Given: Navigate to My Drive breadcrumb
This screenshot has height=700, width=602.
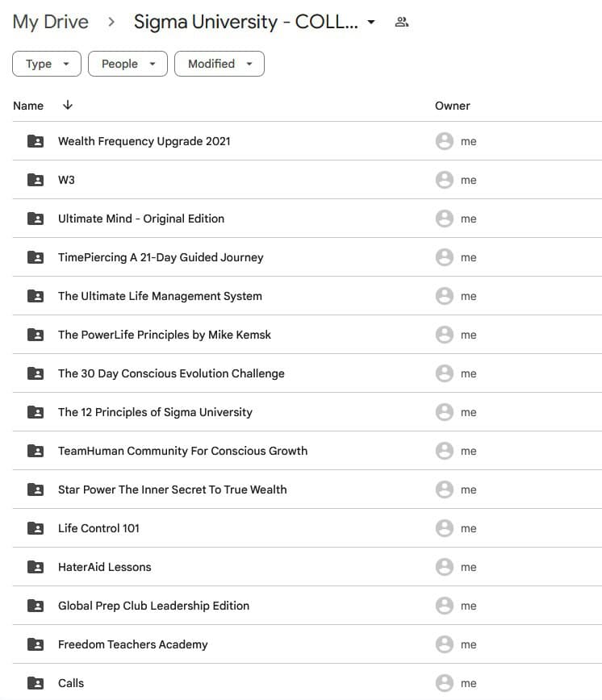Looking at the screenshot, I should click(51, 23).
